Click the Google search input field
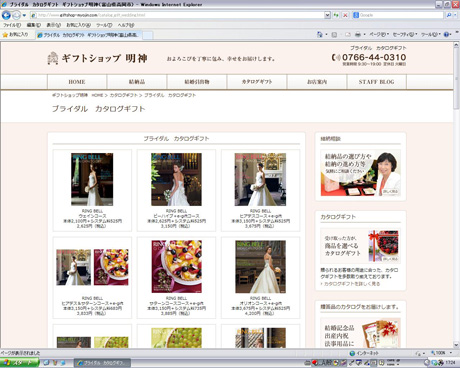The image size is (460, 368). [401, 15]
